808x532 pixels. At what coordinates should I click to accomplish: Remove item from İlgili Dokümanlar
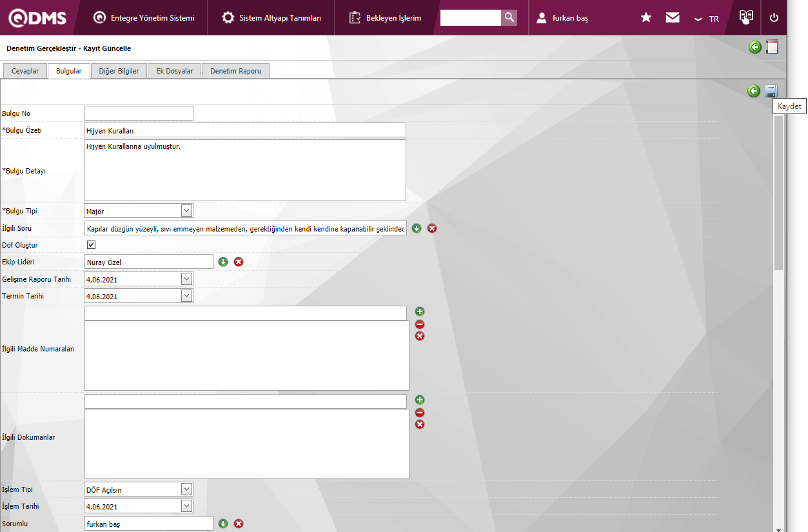pos(420,413)
